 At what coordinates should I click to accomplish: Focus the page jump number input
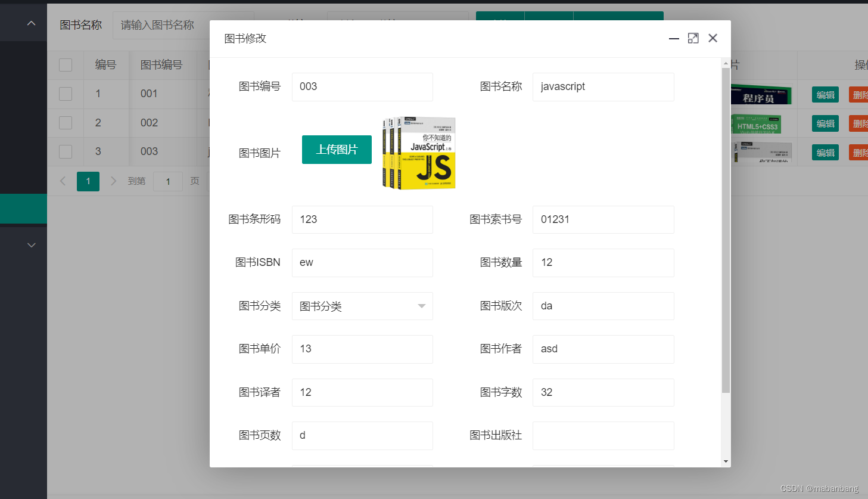point(168,181)
